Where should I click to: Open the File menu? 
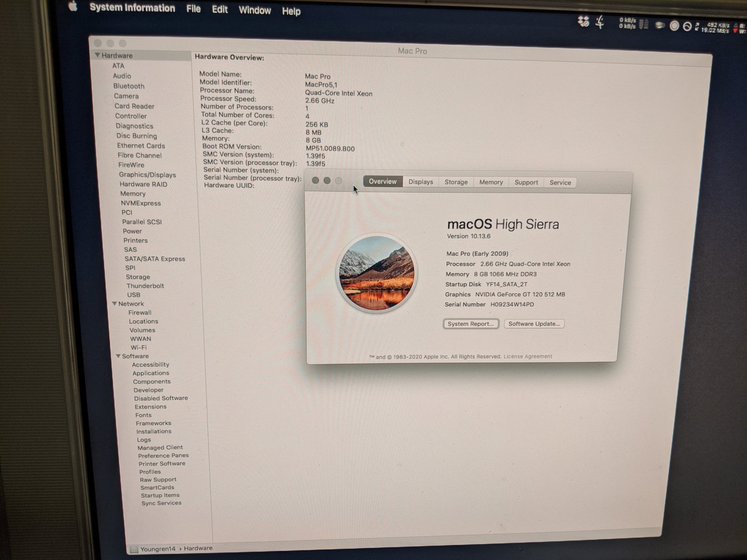tap(193, 9)
